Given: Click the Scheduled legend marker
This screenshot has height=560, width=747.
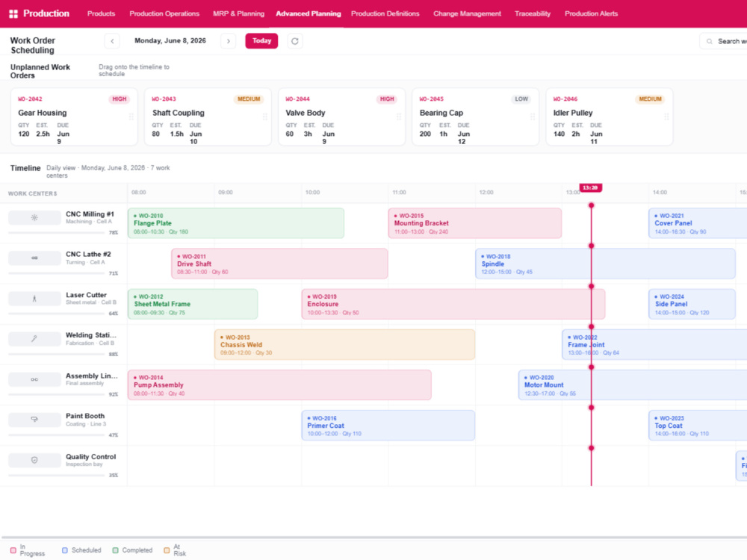Looking at the screenshot, I should pyautogui.click(x=65, y=550).
